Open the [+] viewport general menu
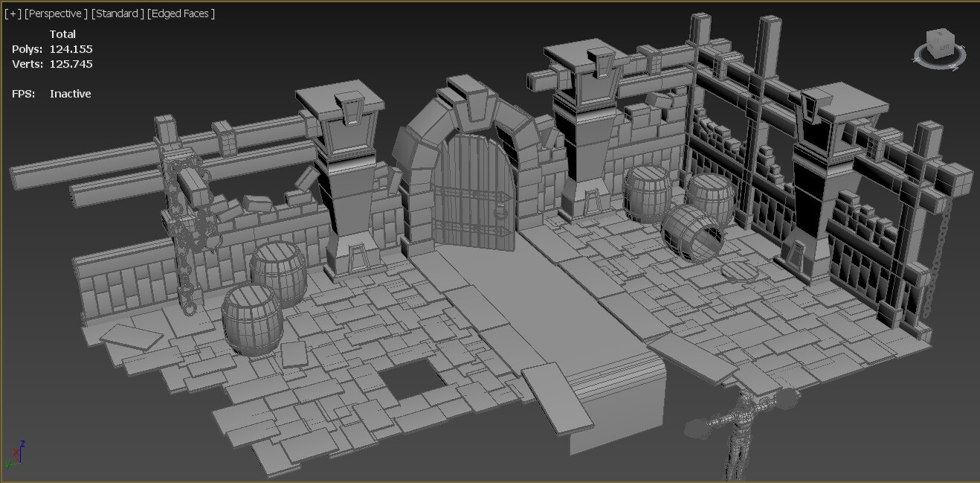Viewport: 980px width, 483px height. pyautogui.click(x=13, y=13)
